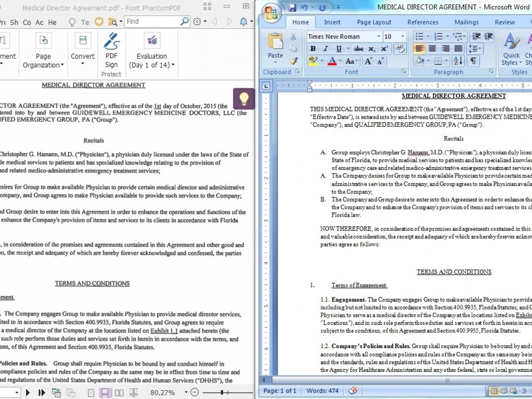Open Clipboard dialog launcher in Word
The width and height of the screenshot is (532, 399).
point(297,72)
